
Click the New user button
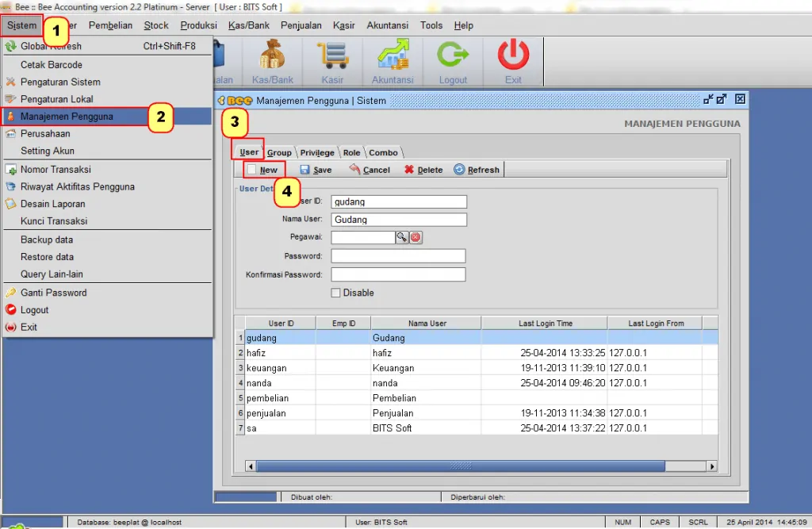(263, 170)
